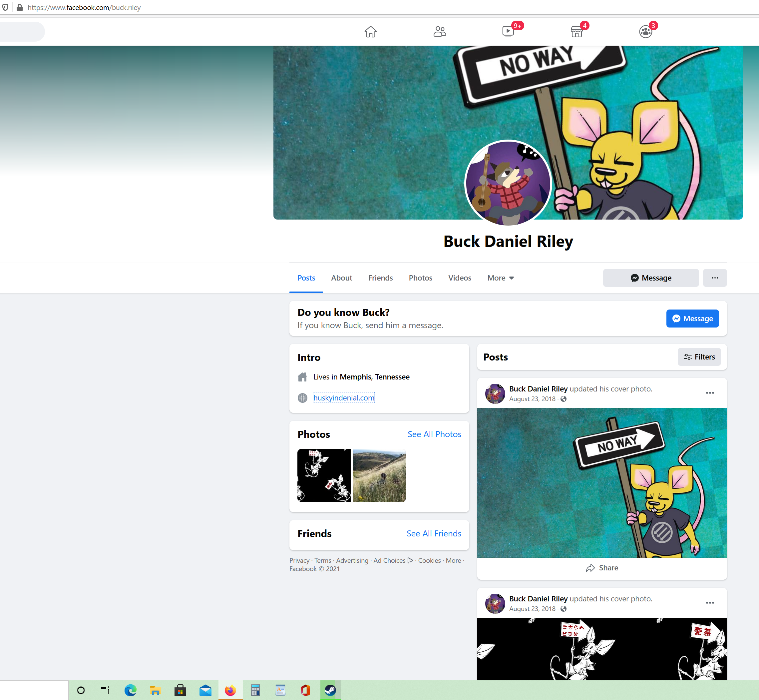Expand the More dropdown in profile tabs
Screen dimensions: 759x700
[501, 278]
